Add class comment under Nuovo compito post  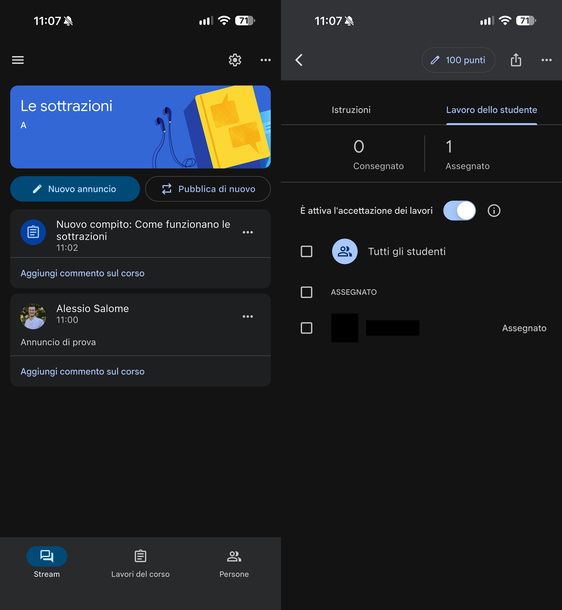click(x=82, y=273)
